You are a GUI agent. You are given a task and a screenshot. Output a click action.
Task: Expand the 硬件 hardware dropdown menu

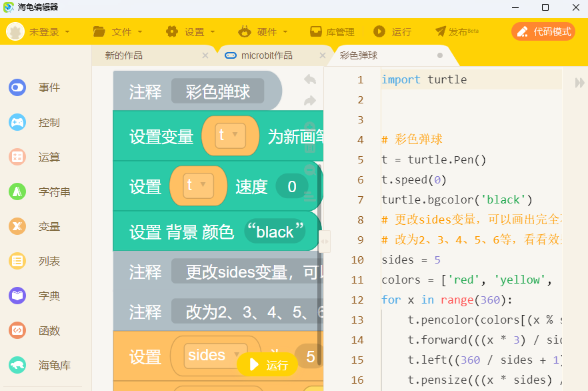263,31
